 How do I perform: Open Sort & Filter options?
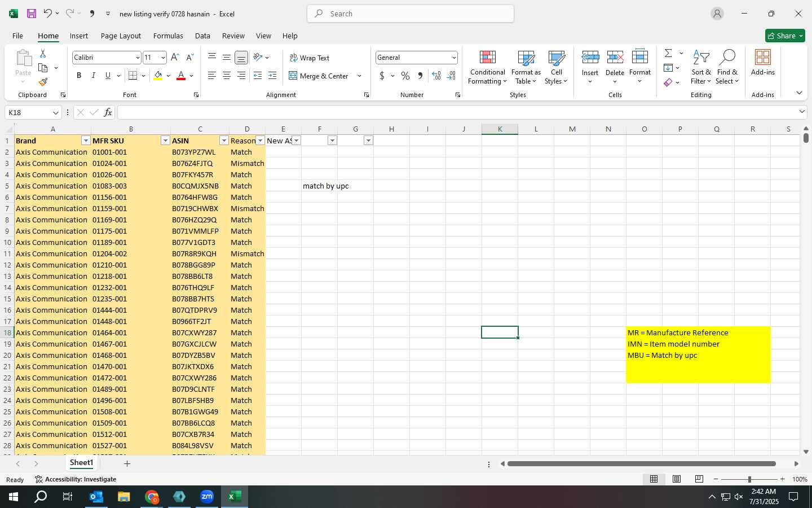[x=701, y=67]
